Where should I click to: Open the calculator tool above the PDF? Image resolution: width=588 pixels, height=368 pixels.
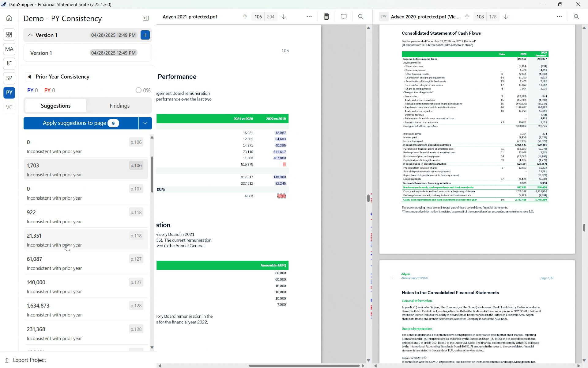(326, 17)
